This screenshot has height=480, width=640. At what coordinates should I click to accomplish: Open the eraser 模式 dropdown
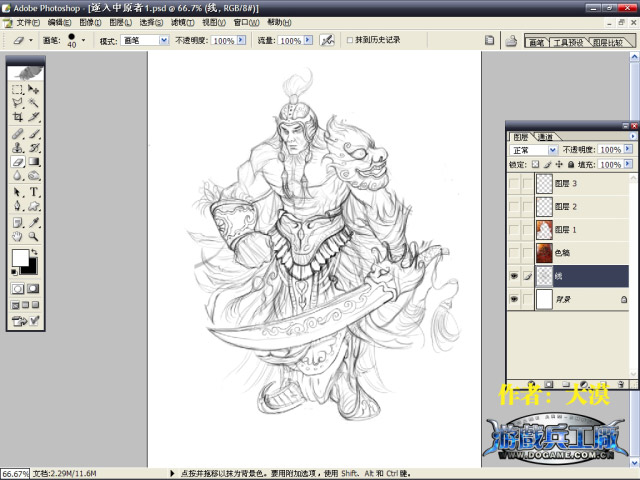[x=164, y=40]
